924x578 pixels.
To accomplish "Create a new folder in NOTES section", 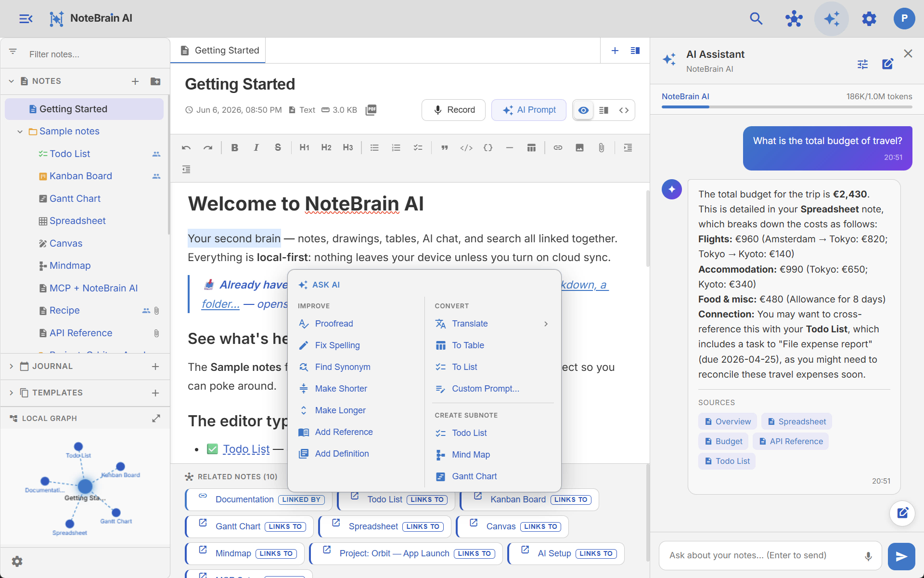I will (155, 81).
